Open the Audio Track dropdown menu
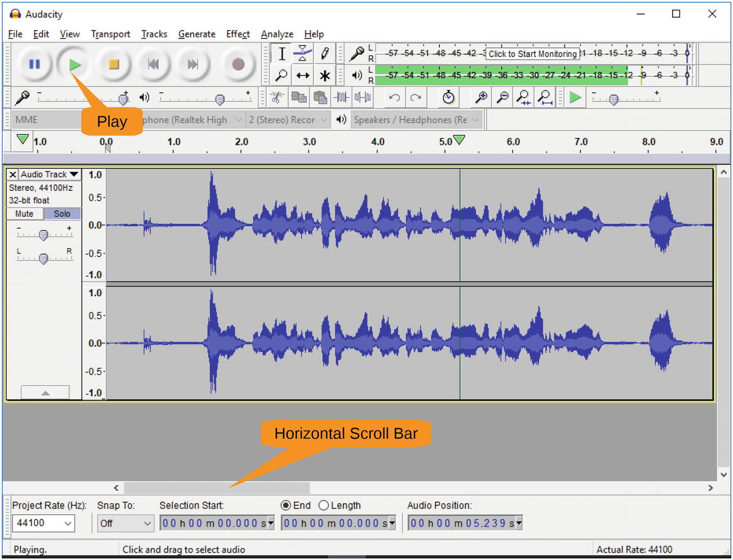Screen dimensions: 733x560 (x=50, y=175)
